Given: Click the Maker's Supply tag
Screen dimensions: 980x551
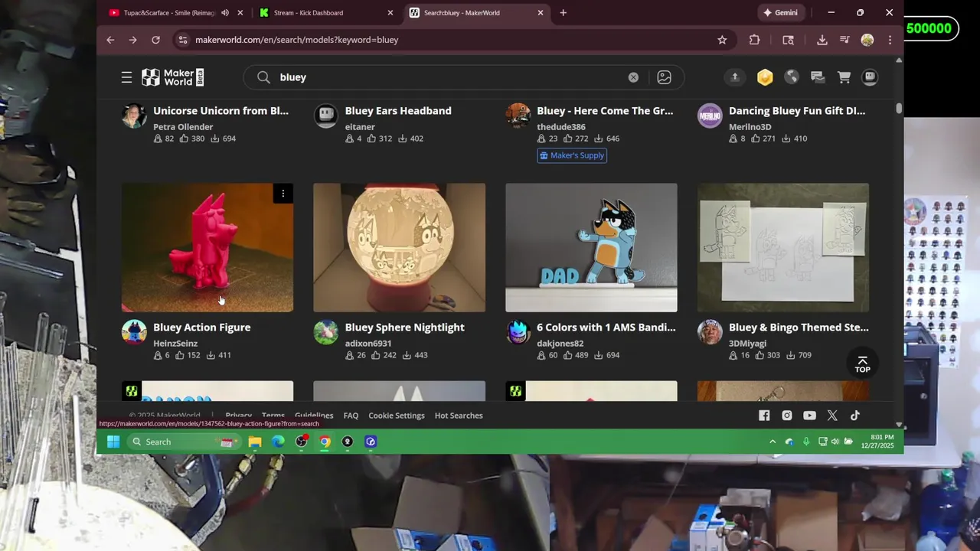Looking at the screenshot, I should (x=572, y=155).
